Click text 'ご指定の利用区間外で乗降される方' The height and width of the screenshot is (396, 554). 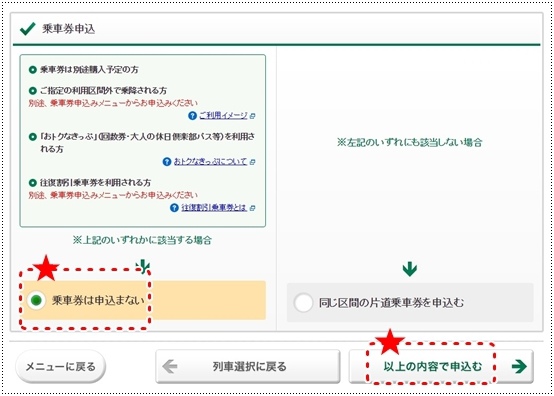click(x=103, y=90)
